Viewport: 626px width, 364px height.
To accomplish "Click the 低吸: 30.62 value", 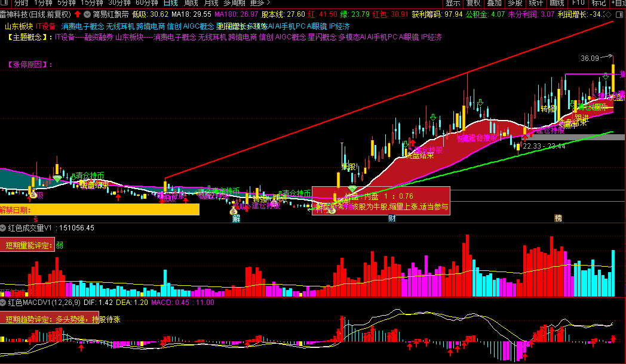I will tap(150, 14).
